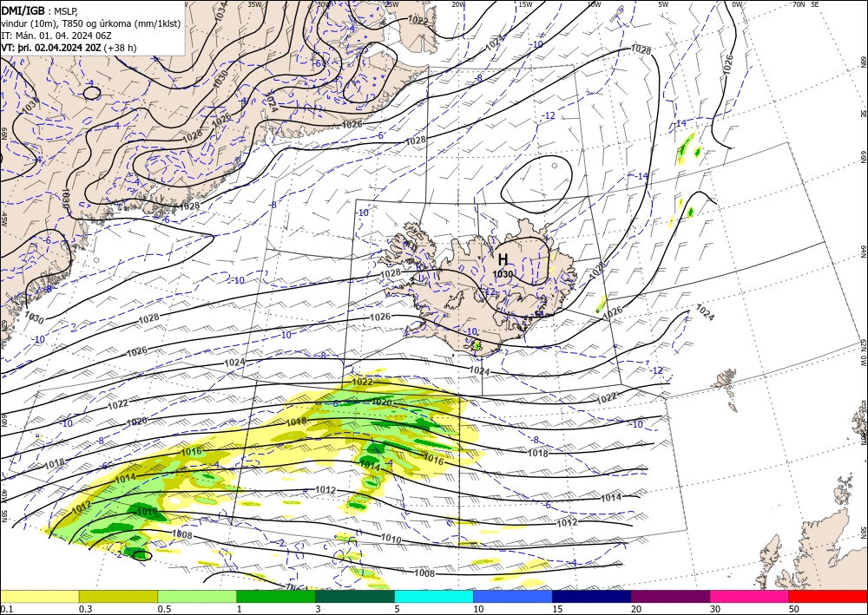868x615 pixels.
Task: Pick the cyan legend swatch
Action: (x=434, y=596)
